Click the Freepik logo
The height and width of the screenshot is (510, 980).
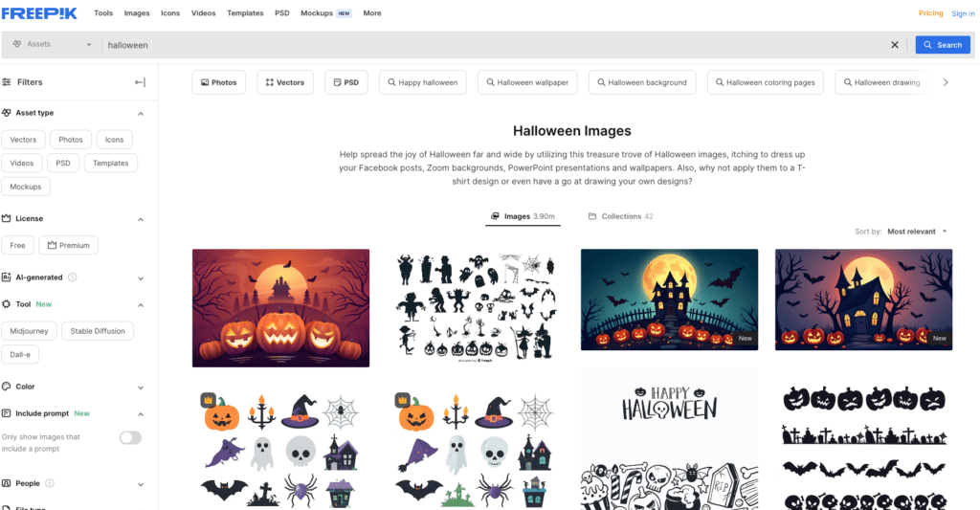pos(40,13)
